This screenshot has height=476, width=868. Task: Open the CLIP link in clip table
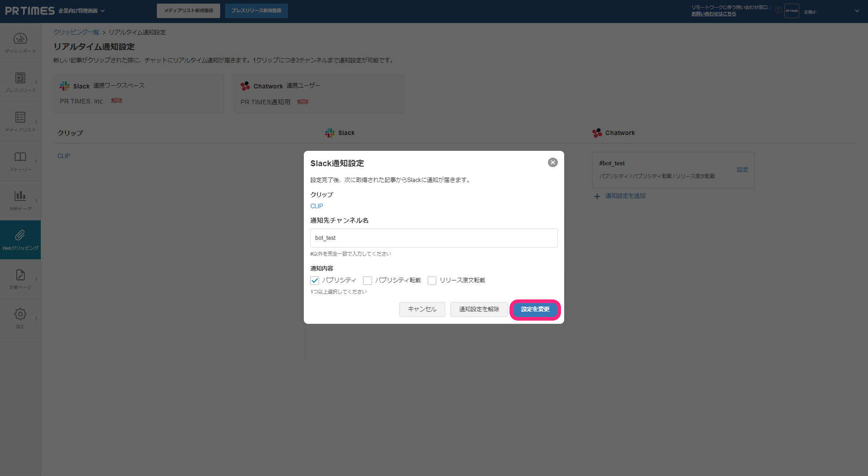click(64, 156)
